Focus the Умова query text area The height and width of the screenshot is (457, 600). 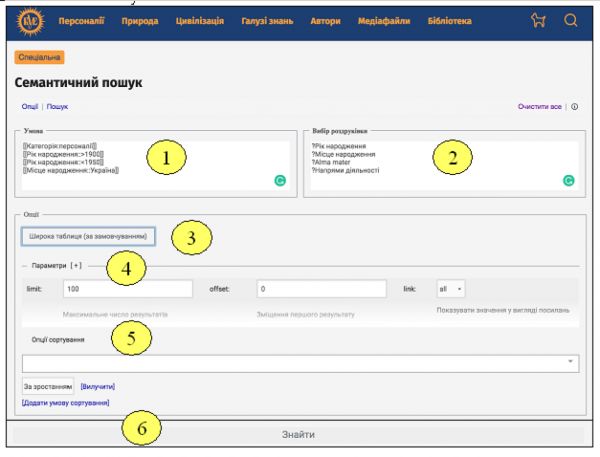[x=156, y=165]
